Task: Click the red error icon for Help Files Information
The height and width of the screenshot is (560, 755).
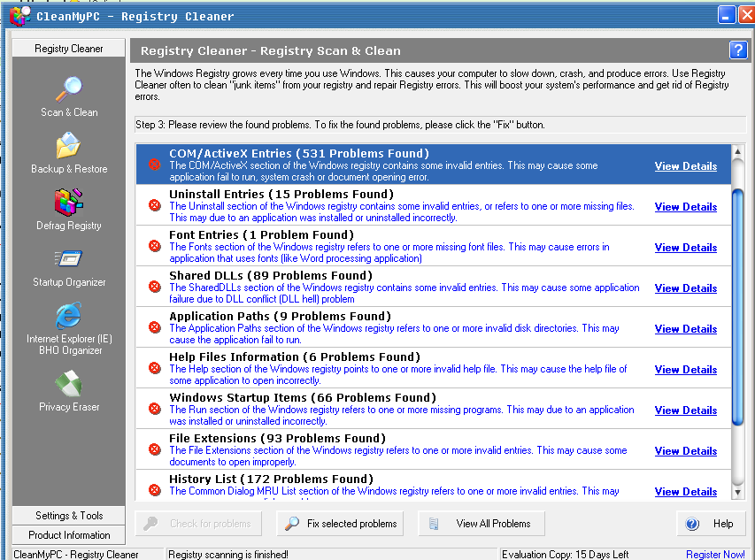Action: tap(155, 368)
